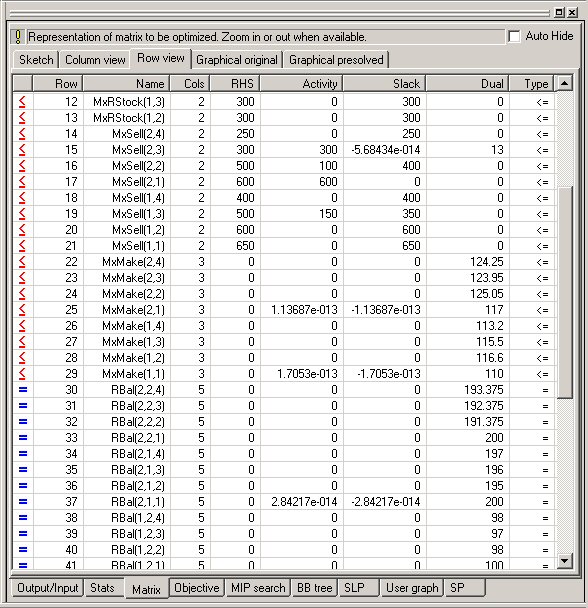Show the BB tree bottom tab
The width and height of the screenshot is (588, 608).
(315, 588)
